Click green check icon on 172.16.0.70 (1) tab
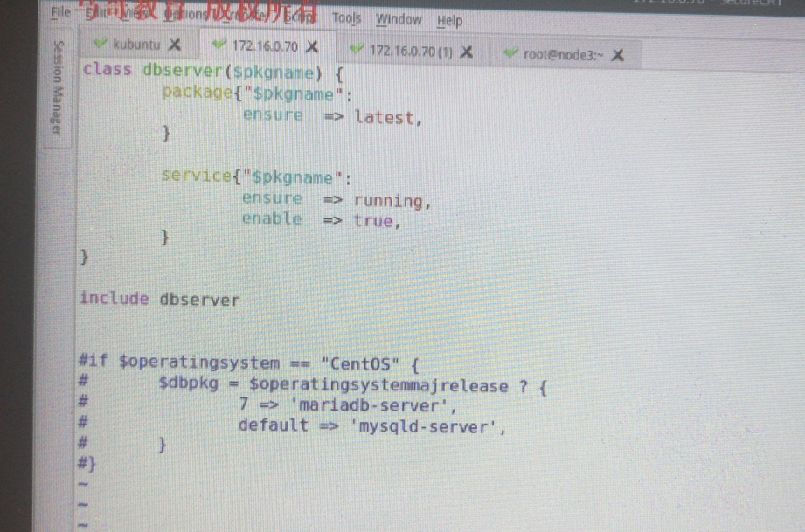This screenshot has height=532, width=805. (357, 50)
